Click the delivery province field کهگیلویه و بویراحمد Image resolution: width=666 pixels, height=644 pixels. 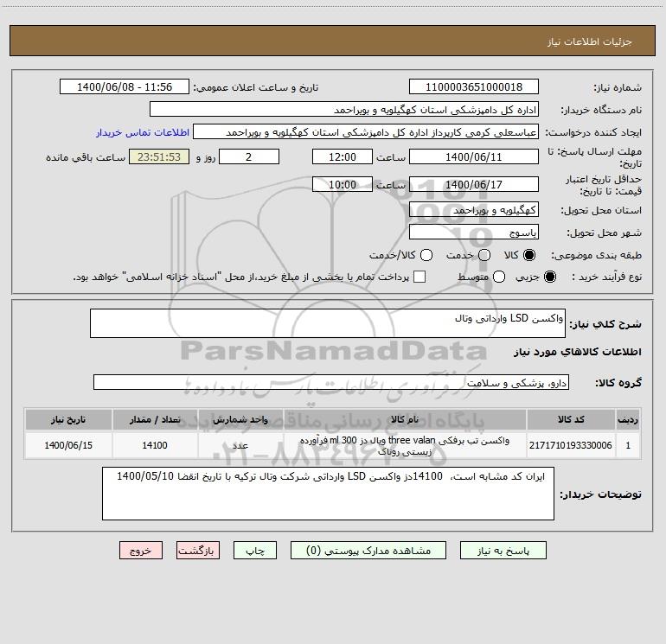pos(474,209)
